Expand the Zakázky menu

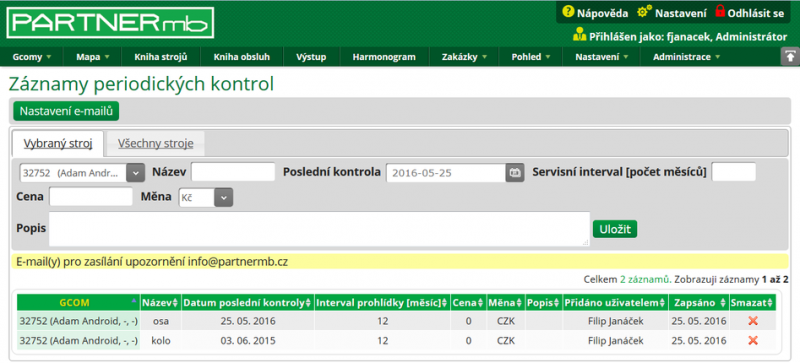pyautogui.click(x=464, y=57)
